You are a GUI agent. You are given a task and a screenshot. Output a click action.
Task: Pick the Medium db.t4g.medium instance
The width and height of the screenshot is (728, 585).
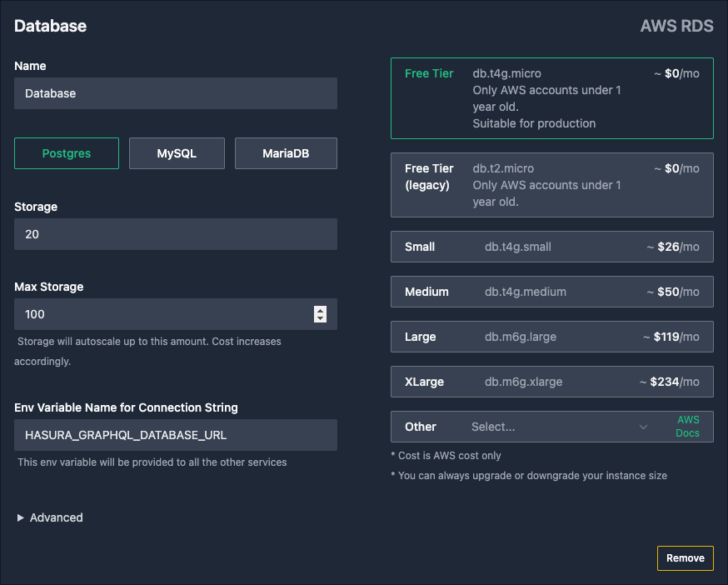(551, 292)
